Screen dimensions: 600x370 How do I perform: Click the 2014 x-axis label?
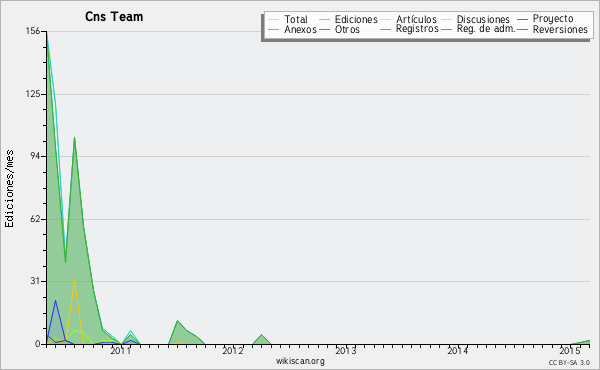click(x=458, y=351)
